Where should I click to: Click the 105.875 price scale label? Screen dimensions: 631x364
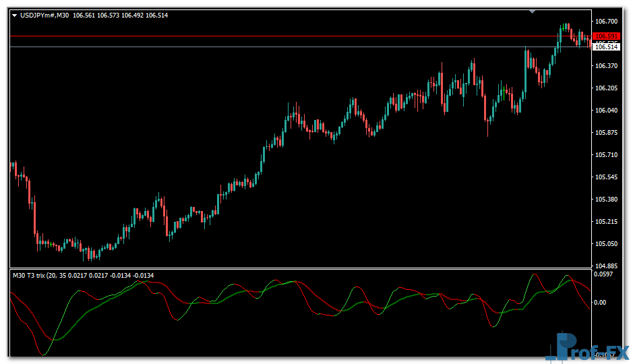[x=606, y=133]
